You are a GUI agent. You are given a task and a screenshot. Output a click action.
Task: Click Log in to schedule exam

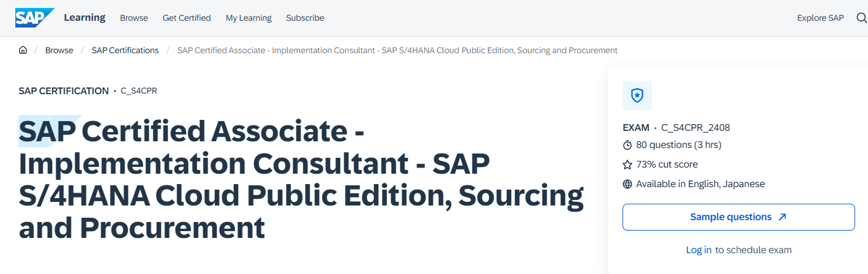point(698,250)
